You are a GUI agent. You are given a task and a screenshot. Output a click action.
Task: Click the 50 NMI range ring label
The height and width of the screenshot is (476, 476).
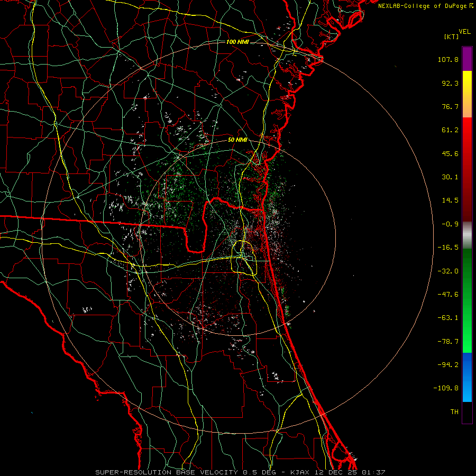[237, 140]
